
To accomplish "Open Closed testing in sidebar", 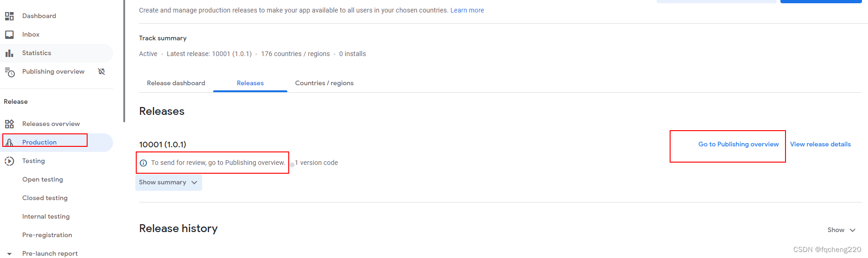I will 45,198.
